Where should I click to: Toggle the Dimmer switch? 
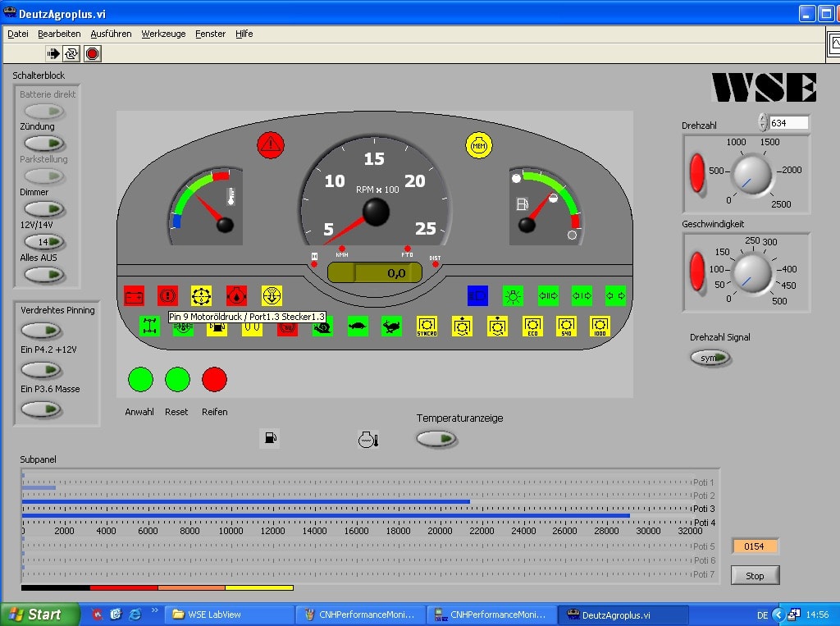pyautogui.click(x=44, y=209)
